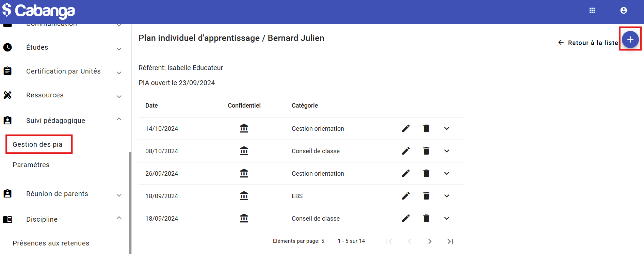Expand the Études menu chevron
This screenshot has width=644, height=254.
pos(119,49)
